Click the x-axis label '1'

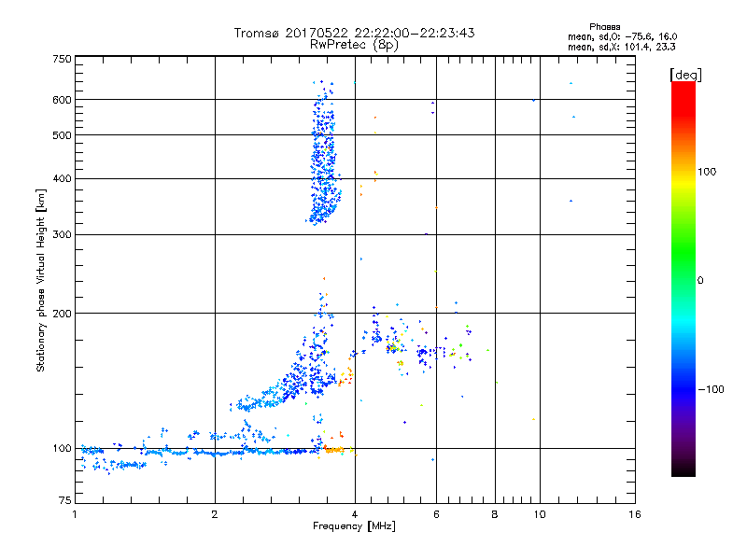75,514
